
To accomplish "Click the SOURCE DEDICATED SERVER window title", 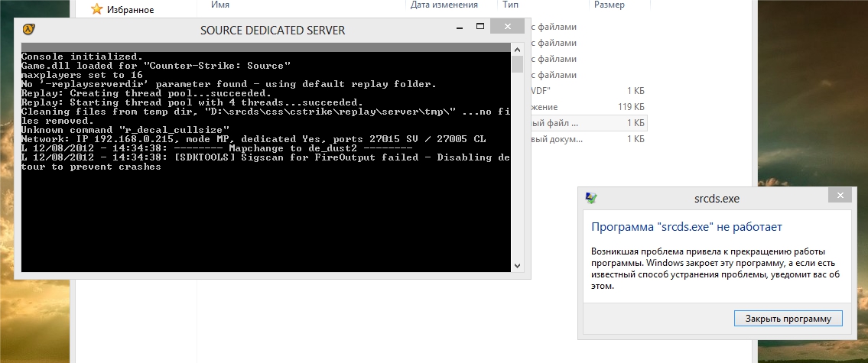I will pos(272,31).
